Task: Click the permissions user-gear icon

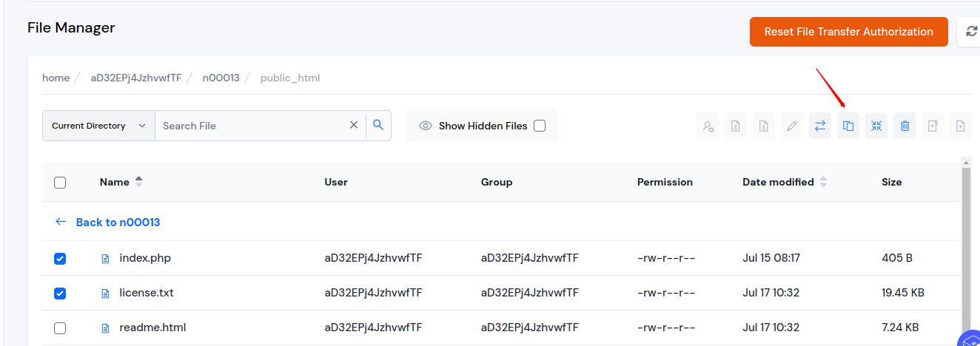Action: pos(708,126)
